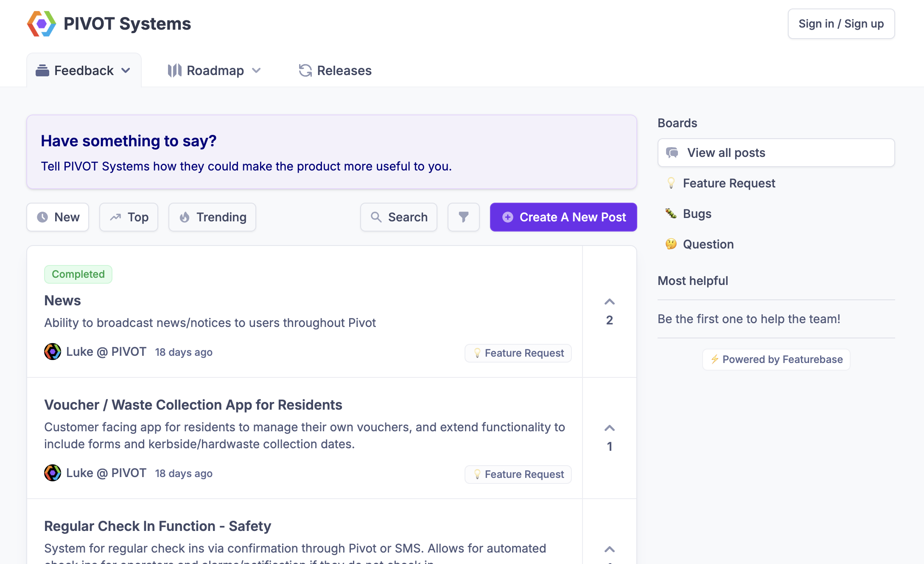Open the Powered by Featurebase link
The image size is (924, 564).
776,360
